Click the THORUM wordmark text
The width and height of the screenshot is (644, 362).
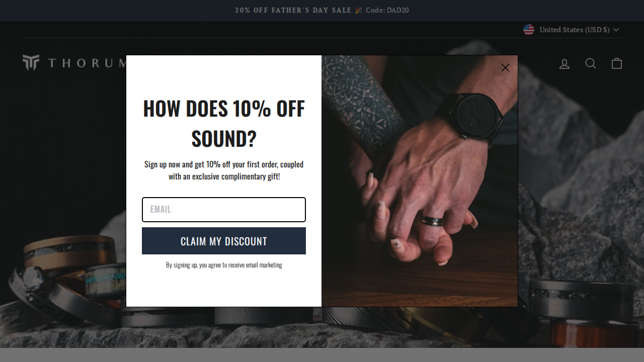point(87,63)
